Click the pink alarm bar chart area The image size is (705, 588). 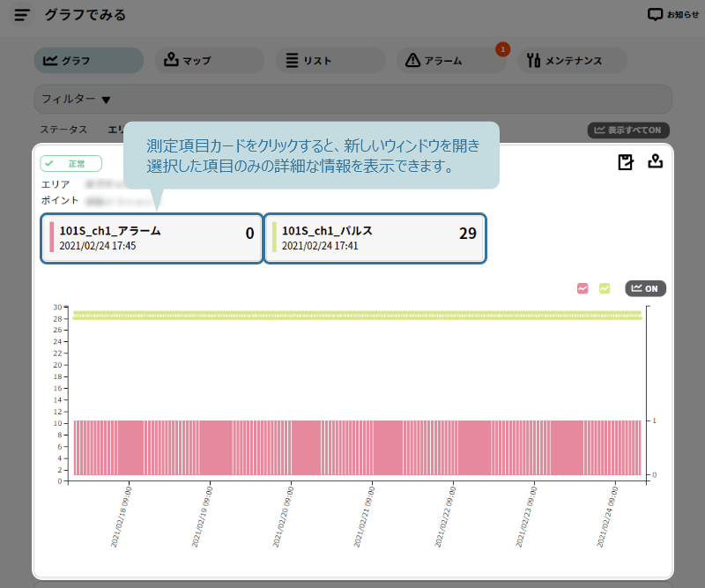pyautogui.click(x=358, y=448)
